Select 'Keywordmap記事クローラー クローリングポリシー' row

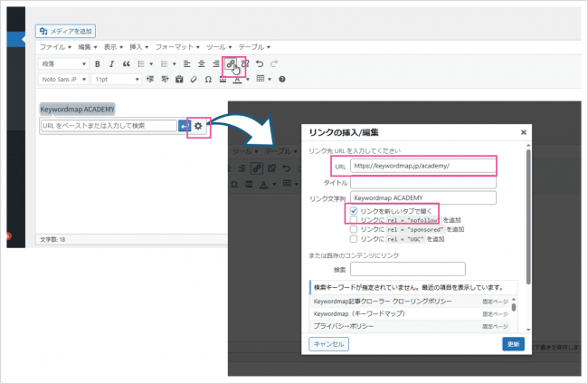(x=409, y=301)
